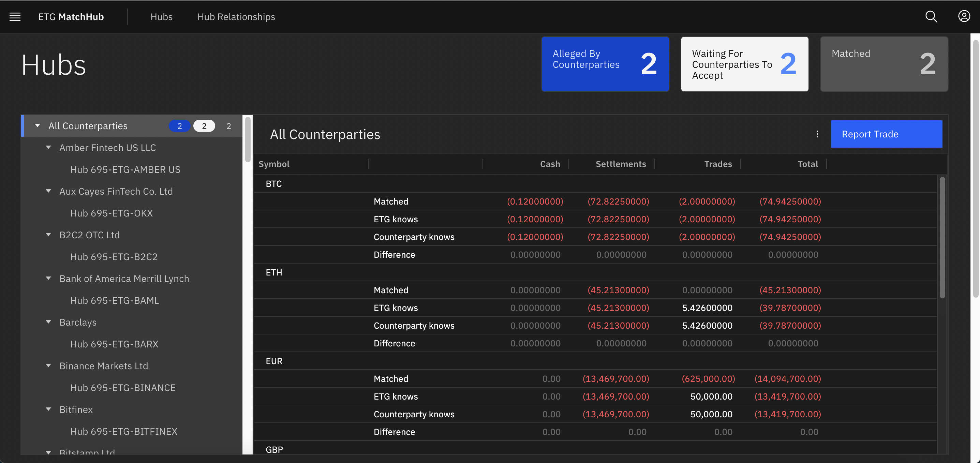Screen dimensions: 980x463
Task: Select Hub 695-ETG-BARX
Action: tap(114, 344)
